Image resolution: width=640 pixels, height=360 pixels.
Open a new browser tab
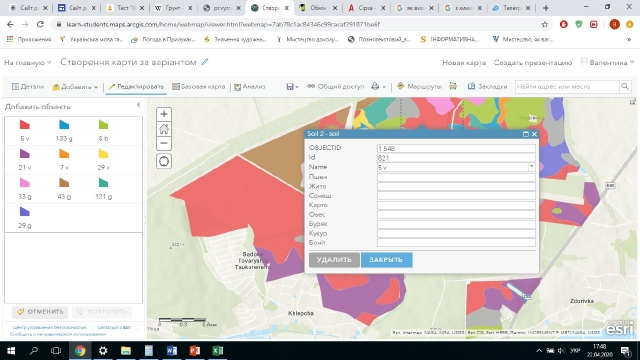click(545, 8)
